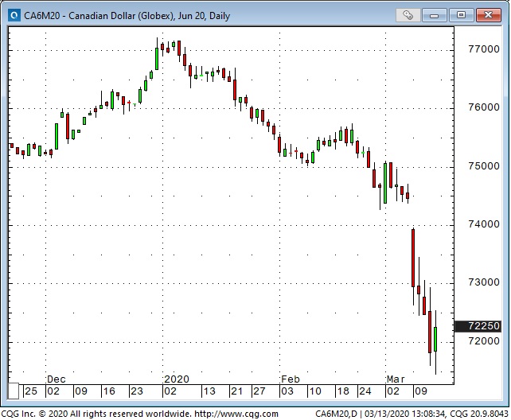Click the 77000 price axis label

tap(484, 49)
